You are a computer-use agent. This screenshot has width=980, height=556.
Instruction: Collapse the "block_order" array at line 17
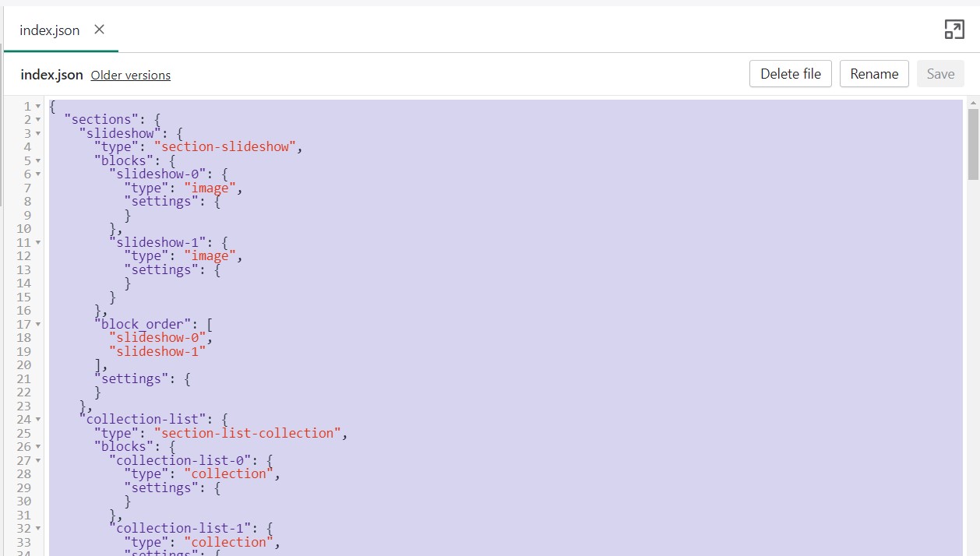38,324
